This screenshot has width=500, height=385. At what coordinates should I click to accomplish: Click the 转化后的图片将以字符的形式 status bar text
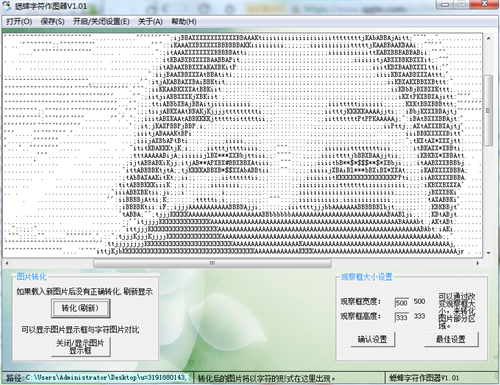(x=267, y=378)
